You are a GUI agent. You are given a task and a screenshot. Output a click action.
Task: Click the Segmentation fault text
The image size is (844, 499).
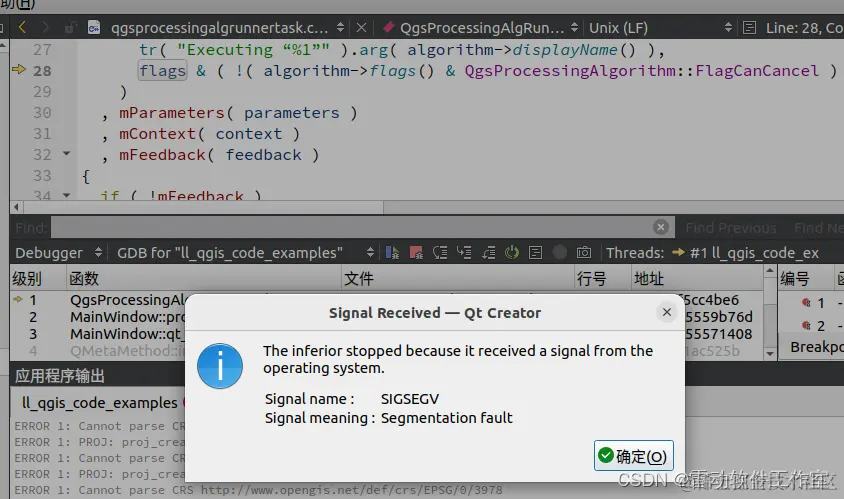point(447,418)
